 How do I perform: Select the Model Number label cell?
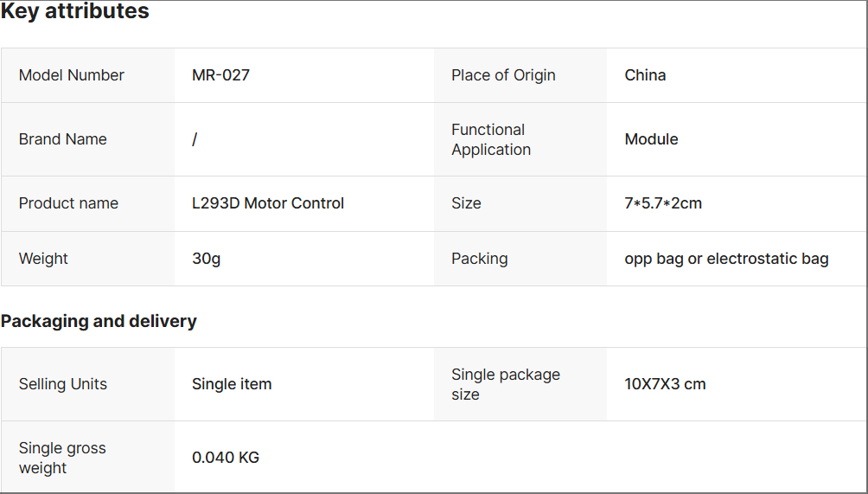72,75
